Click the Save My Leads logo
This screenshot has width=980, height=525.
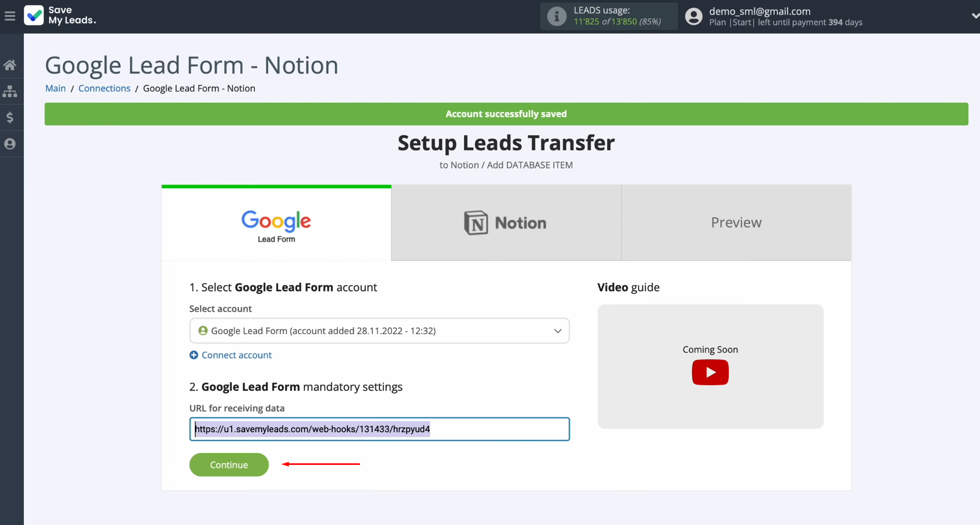tap(60, 16)
